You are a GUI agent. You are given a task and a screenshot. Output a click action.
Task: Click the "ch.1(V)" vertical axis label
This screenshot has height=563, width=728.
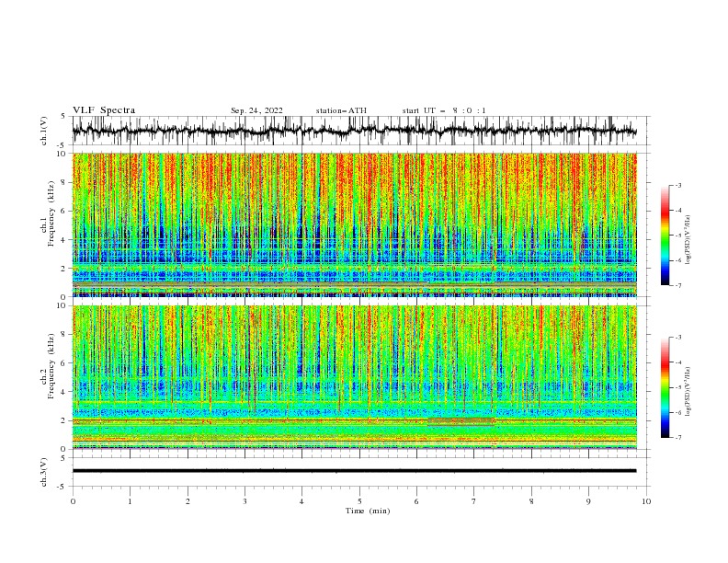pos(44,131)
